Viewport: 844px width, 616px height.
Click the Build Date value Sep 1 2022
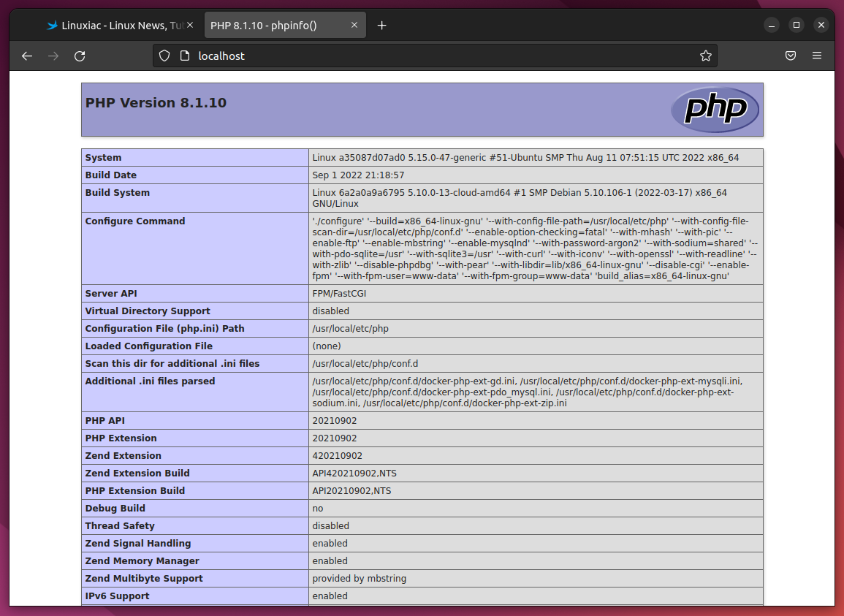pyautogui.click(x=358, y=175)
